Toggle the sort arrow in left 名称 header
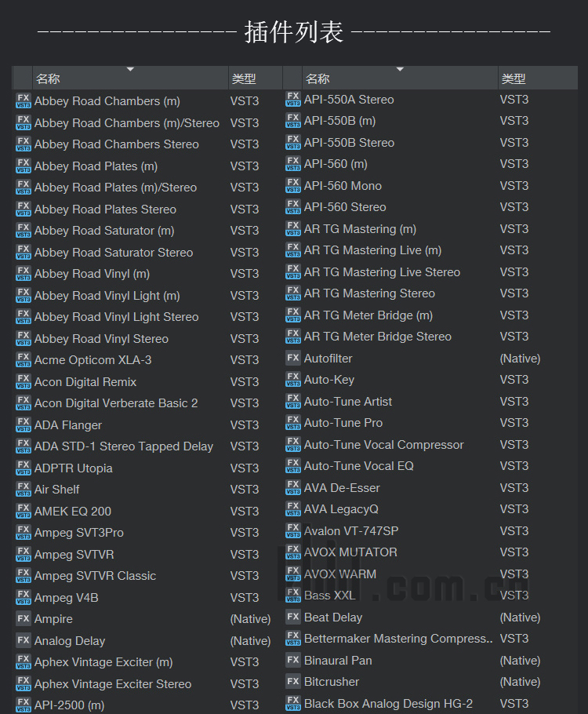588x714 pixels. point(130,70)
